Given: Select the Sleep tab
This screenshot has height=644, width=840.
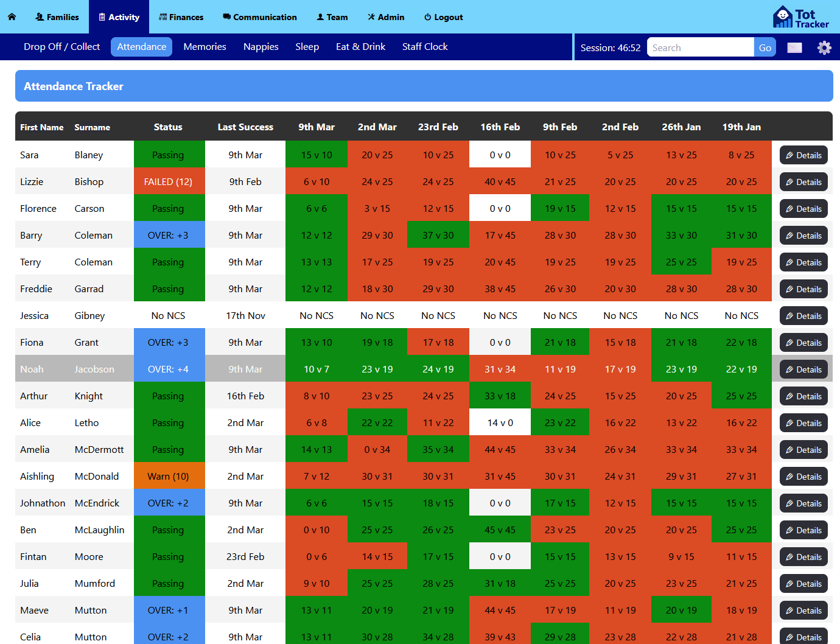Looking at the screenshot, I should (307, 46).
